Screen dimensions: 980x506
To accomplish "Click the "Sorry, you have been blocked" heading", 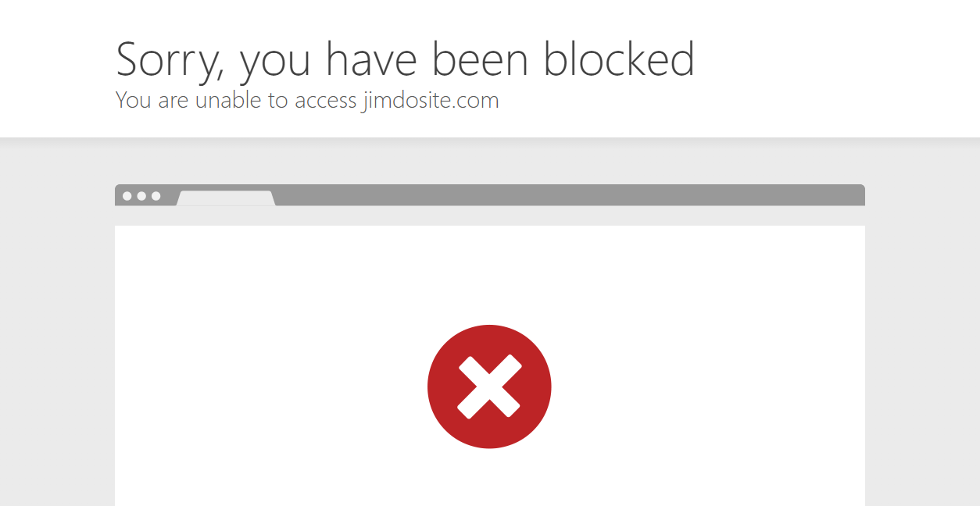I will (405, 59).
